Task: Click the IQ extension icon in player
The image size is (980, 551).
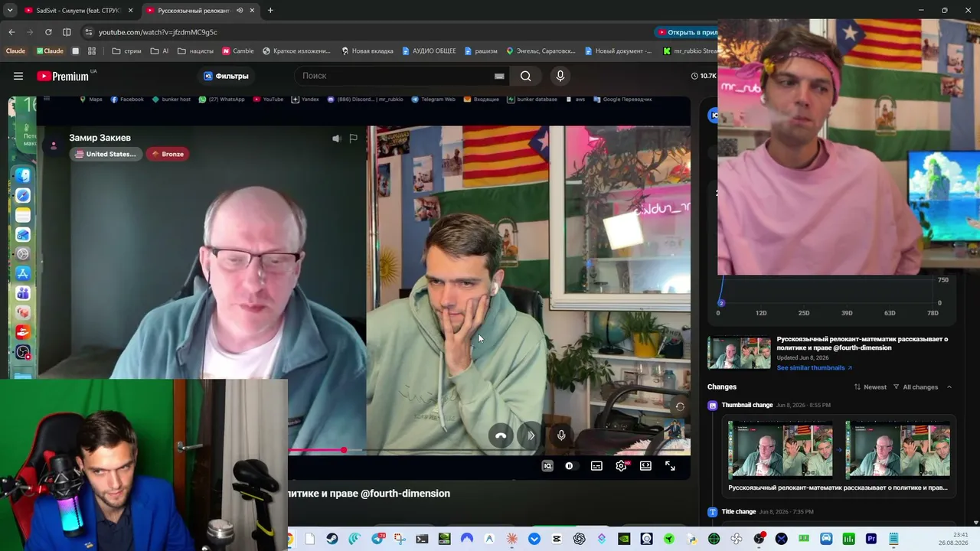Action: [547, 466]
